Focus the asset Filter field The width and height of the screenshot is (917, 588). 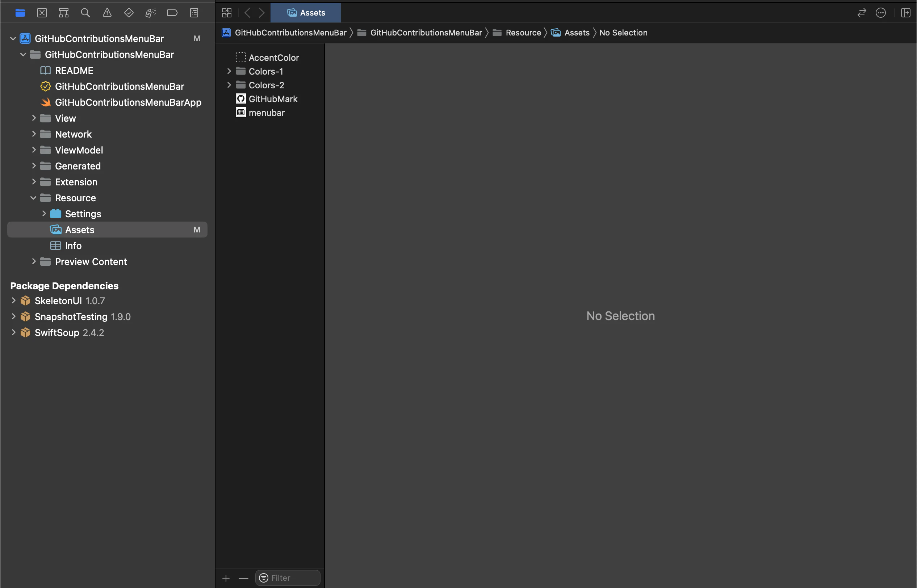(x=288, y=578)
